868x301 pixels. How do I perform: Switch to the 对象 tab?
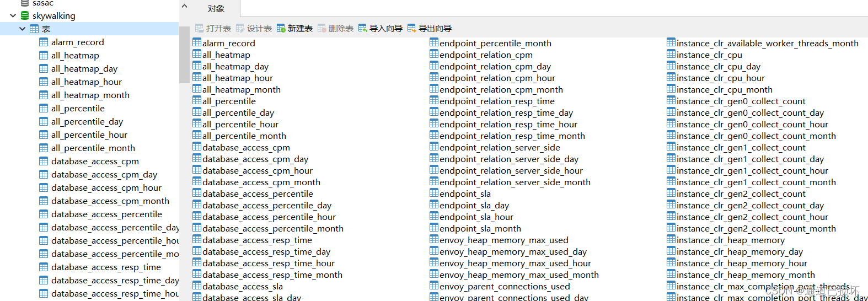tap(216, 9)
